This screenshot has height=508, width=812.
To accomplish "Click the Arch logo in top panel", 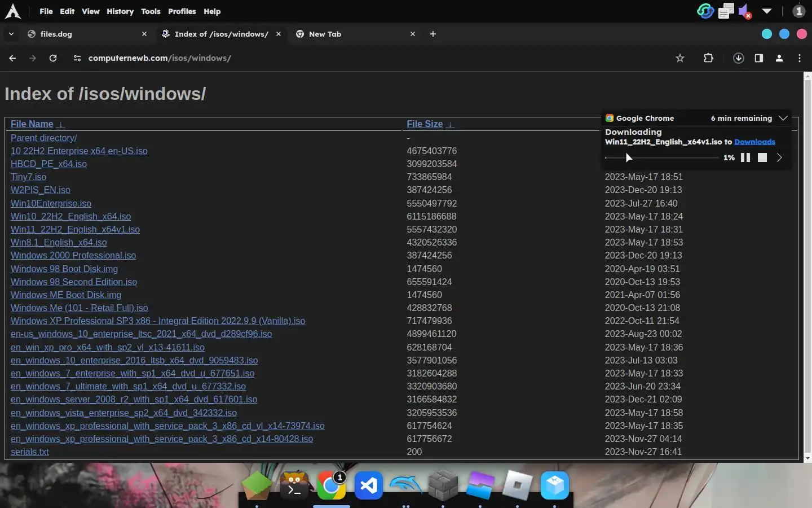I will click(12, 11).
